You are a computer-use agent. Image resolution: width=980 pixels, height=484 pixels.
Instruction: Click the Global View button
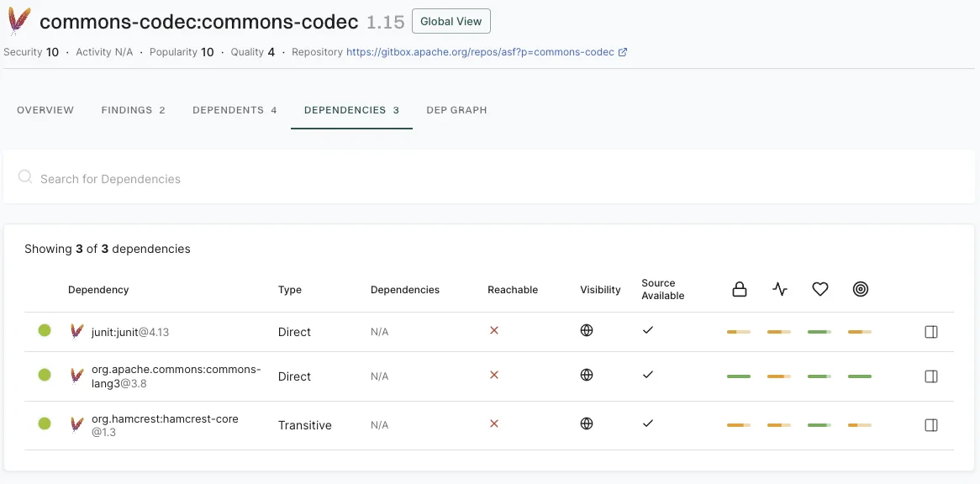(450, 21)
